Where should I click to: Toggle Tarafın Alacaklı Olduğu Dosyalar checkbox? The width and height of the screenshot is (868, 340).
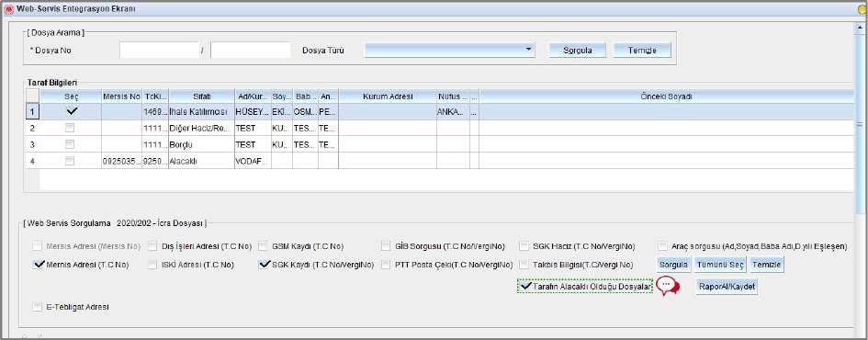[x=525, y=287]
